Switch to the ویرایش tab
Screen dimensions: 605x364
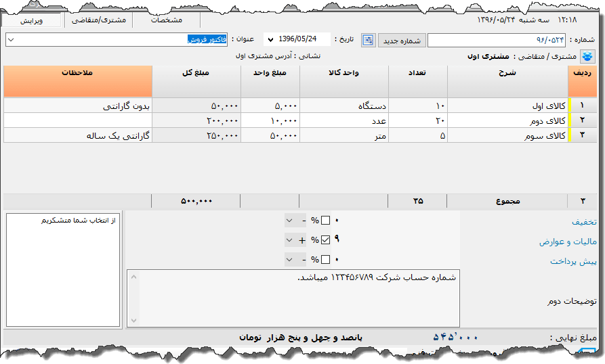coord(31,20)
